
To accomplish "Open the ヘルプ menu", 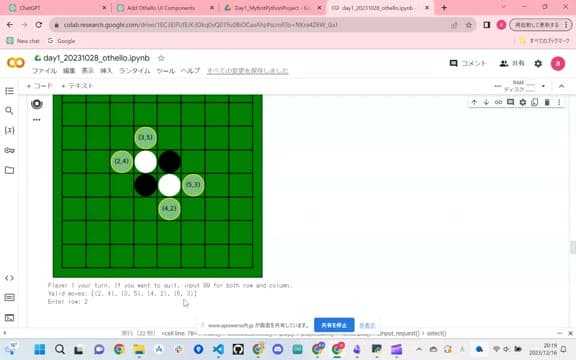I will (x=190, y=71).
